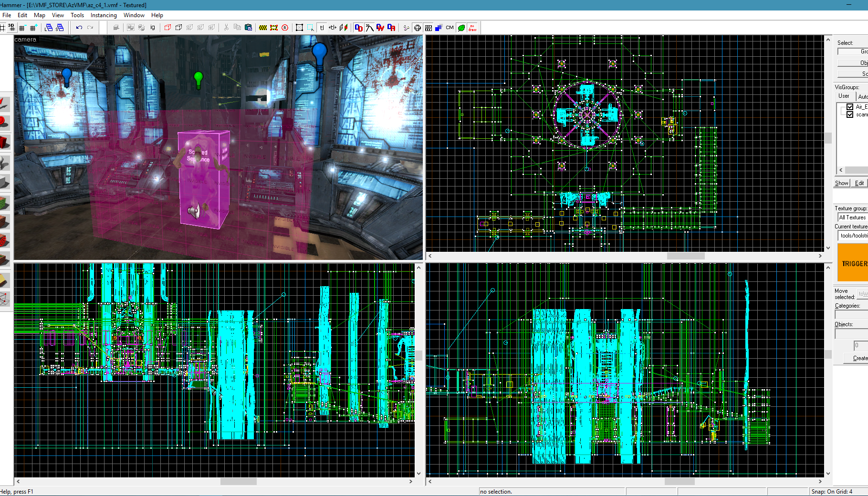The image size is (868, 496).
Task: Toggle ignore groups 'ig' button
Action: (x=153, y=28)
